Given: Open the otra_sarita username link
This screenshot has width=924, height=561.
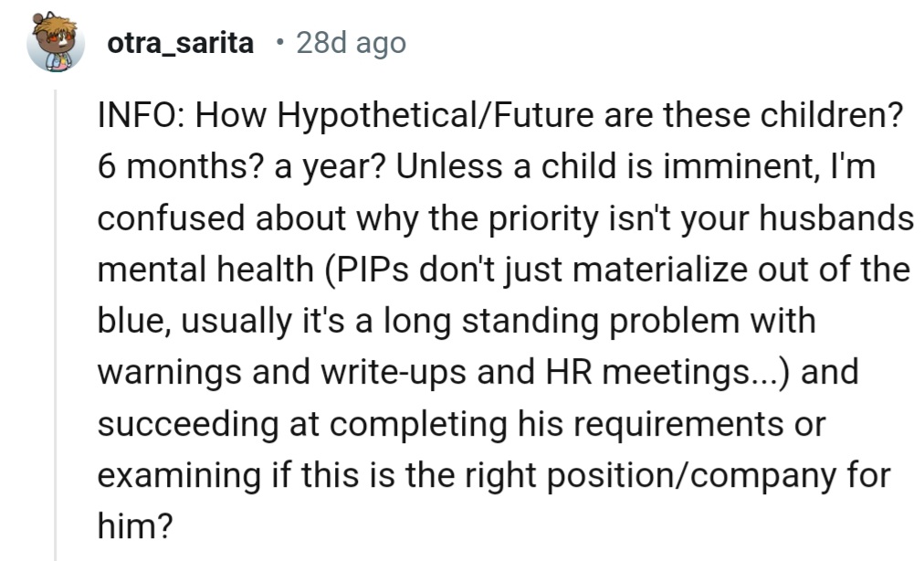Looking at the screenshot, I should coord(180,43).
